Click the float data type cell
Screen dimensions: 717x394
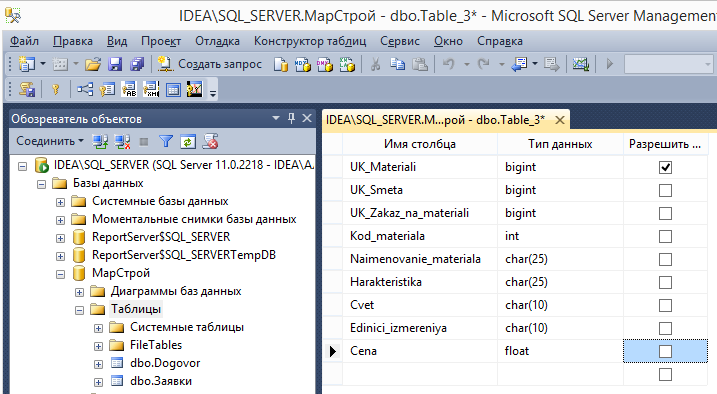coord(560,351)
